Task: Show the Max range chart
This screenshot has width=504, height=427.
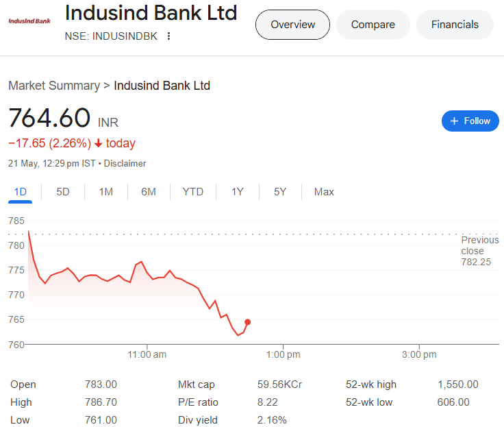Action: pyautogui.click(x=324, y=192)
